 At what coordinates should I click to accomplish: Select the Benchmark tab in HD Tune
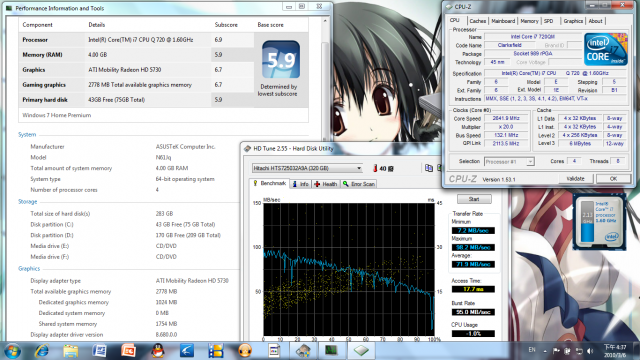(269, 183)
